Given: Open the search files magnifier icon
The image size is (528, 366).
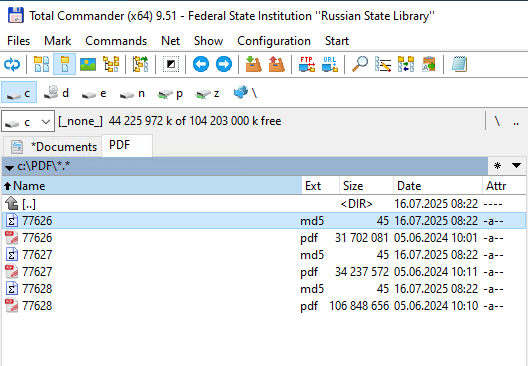Looking at the screenshot, I should (x=360, y=64).
